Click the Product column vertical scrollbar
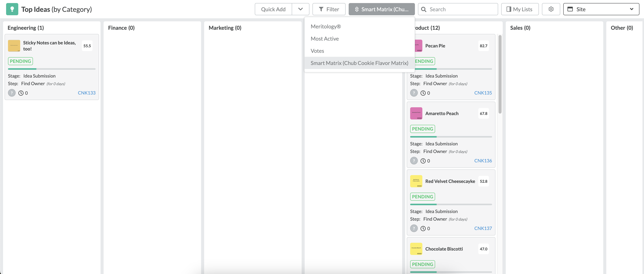This screenshot has height=274, width=644. [500, 74]
